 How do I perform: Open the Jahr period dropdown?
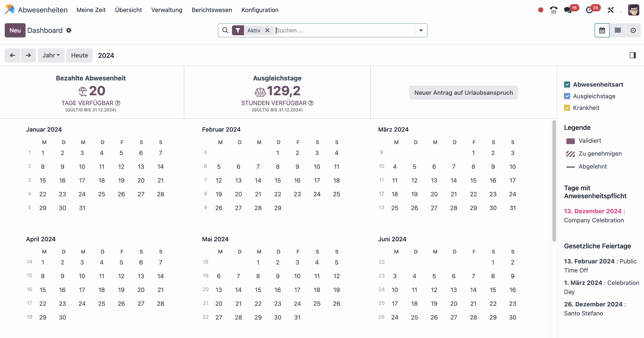51,55
